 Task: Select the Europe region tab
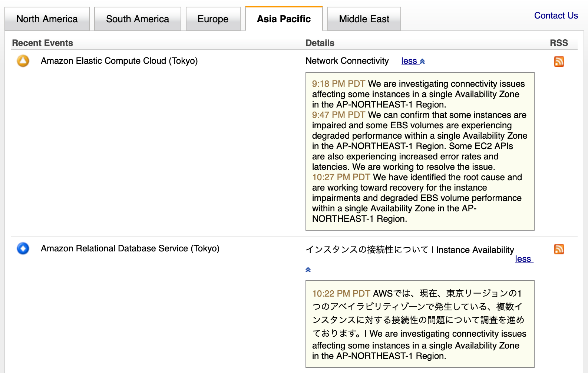[x=213, y=19]
